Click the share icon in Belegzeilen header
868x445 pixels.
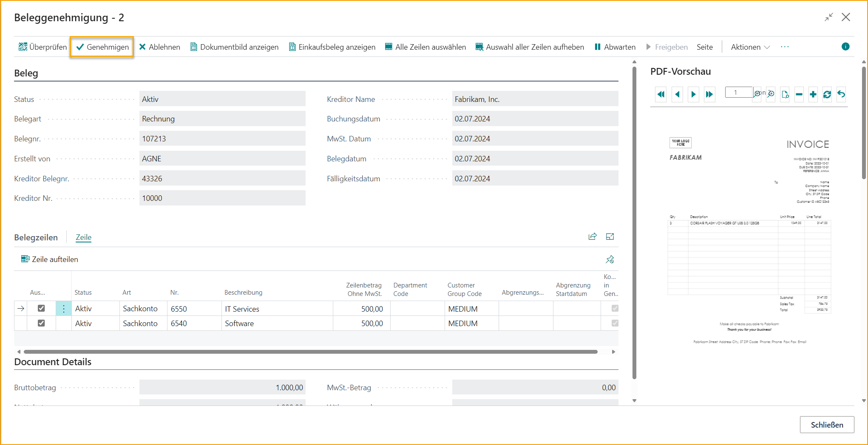coord(593,237)
